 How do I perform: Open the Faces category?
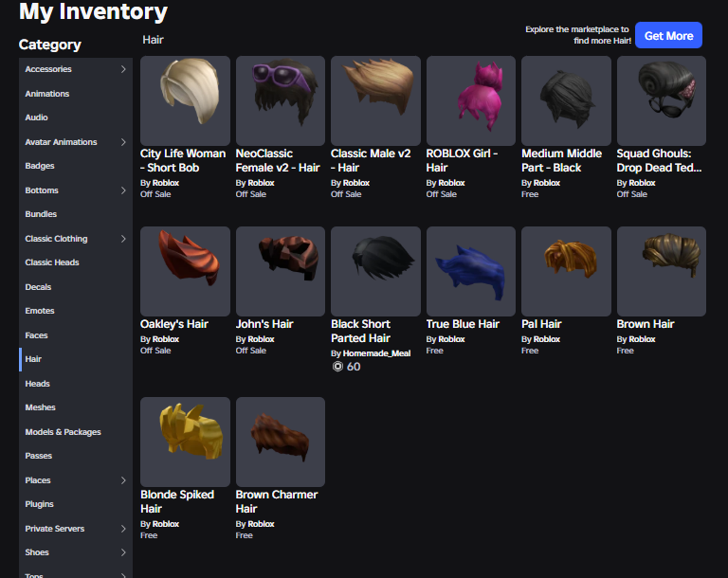coord(36,335)
